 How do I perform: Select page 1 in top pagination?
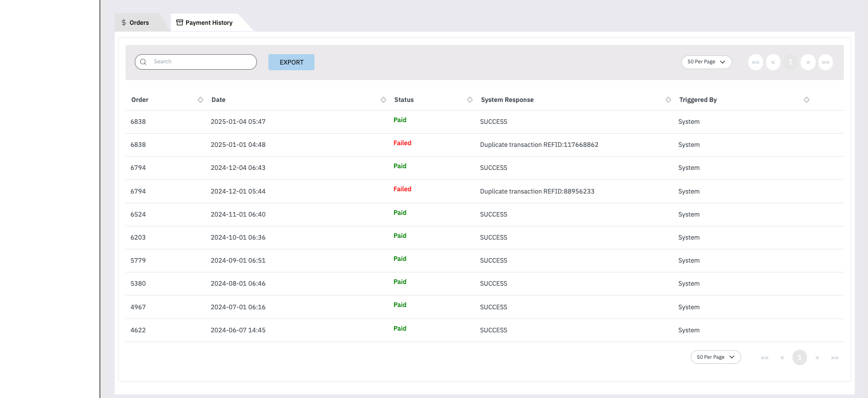click(791, 62)
